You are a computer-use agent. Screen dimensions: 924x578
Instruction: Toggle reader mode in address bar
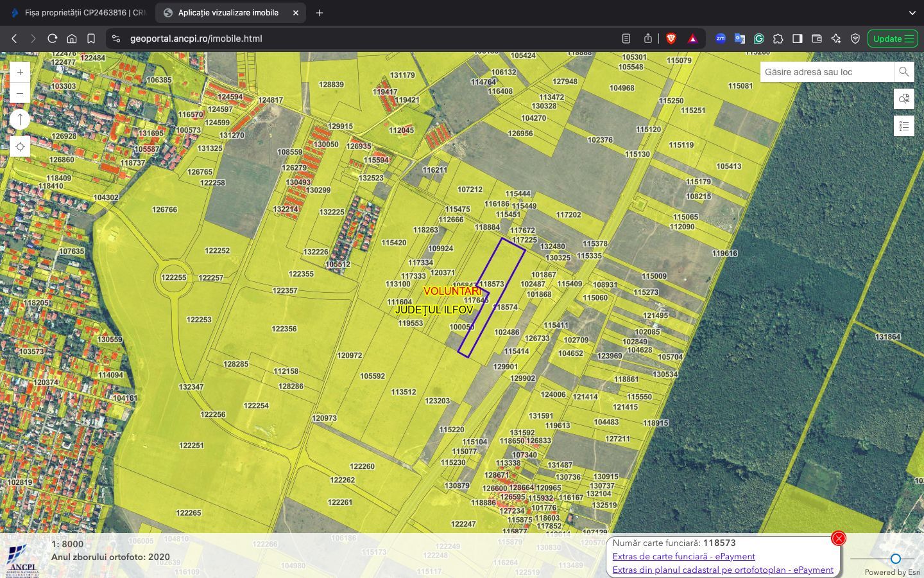coord(626,39)
